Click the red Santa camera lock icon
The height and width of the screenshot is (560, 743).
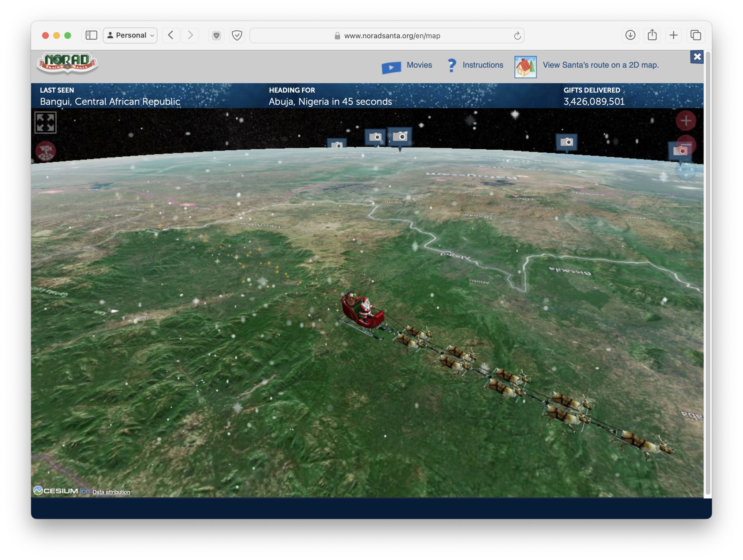(46, 151)
